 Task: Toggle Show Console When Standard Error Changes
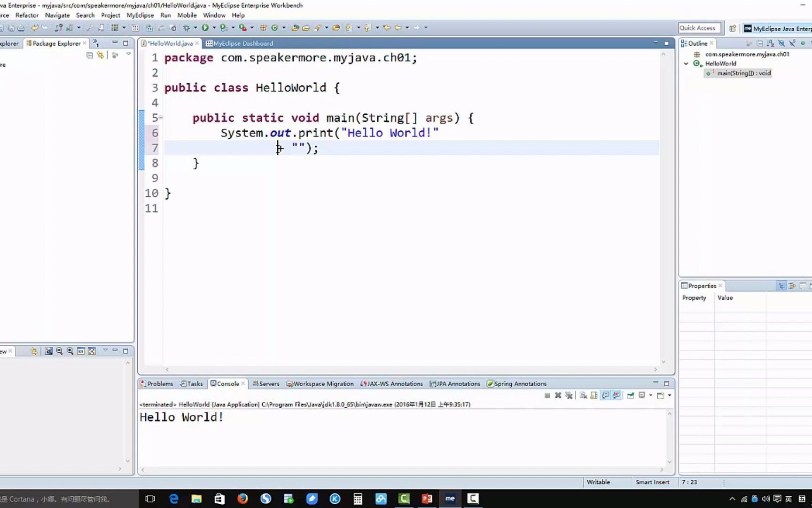coord(617,395)
